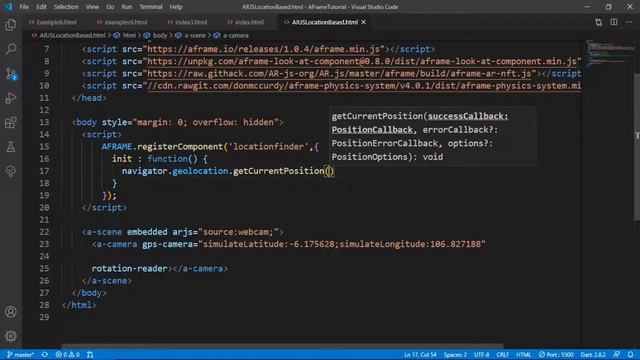Image resolution: width=640 pixels, height=360 pixels.
Task: Open the Accounts menu icon
Action: coord(11,312)
